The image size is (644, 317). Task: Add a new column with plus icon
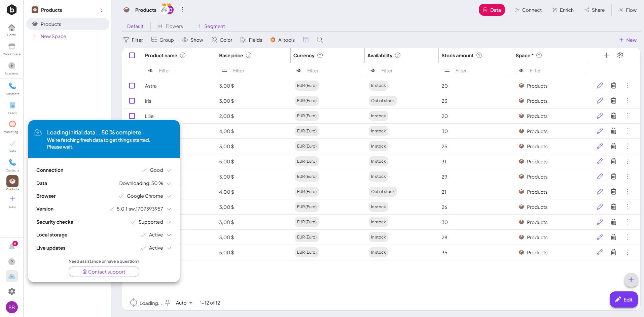[x=606, y=55]
